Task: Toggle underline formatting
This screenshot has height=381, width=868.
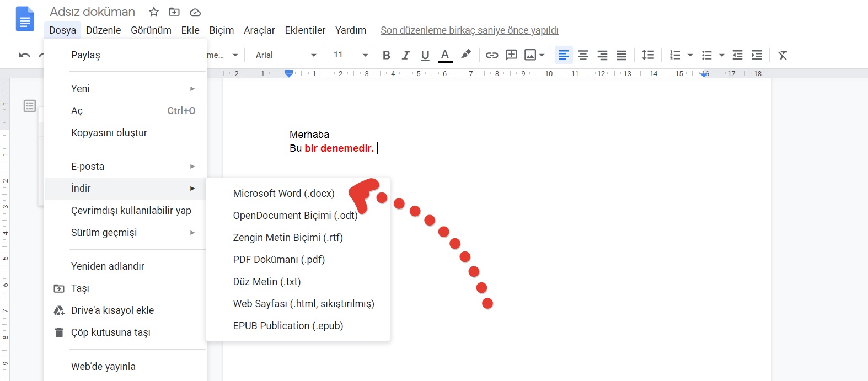Action: (425, 55)
